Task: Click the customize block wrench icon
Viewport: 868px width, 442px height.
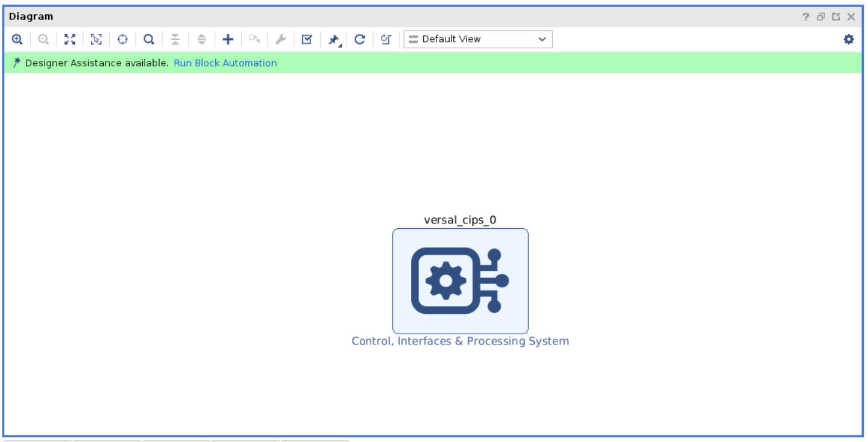Action: point(280,39)
